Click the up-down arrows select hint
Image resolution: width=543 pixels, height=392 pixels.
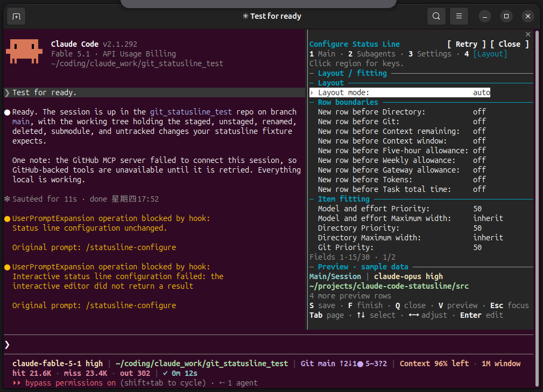[376, 316]
